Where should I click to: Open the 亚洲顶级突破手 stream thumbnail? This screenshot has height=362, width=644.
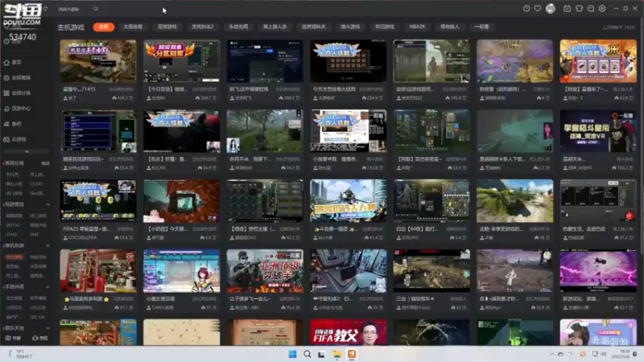point(265,270)
